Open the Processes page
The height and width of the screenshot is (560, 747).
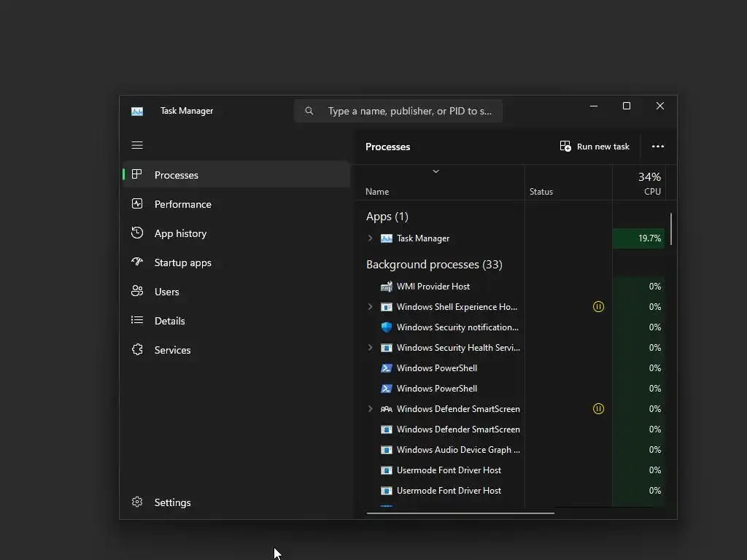(x=237, y=175)
